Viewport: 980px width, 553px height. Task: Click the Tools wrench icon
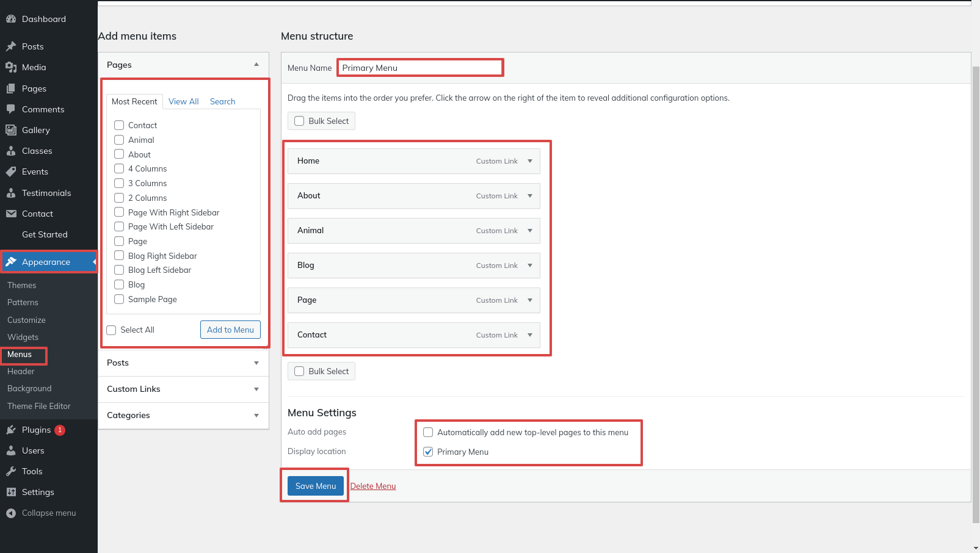click(x=11, y=471)
